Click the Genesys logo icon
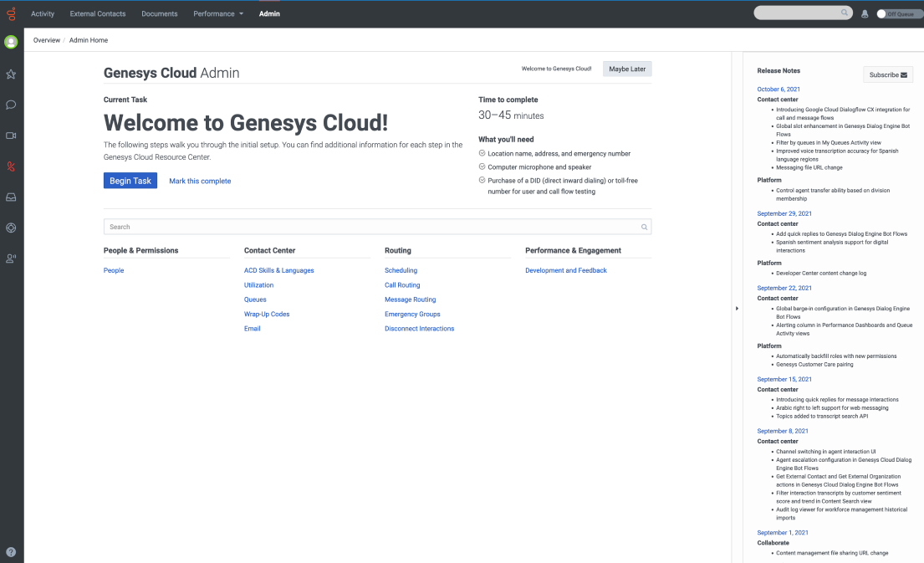This screenshot has width=924, height=563. [11, 14]
